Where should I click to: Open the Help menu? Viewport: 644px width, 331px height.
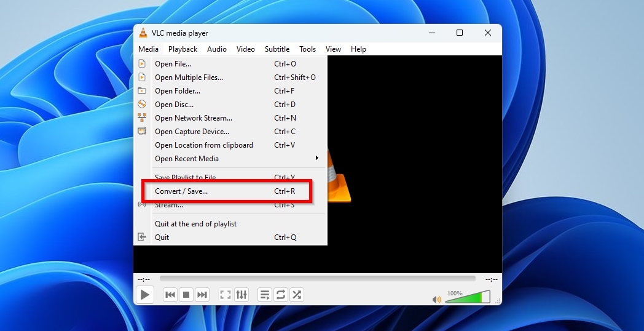(358, 49)
